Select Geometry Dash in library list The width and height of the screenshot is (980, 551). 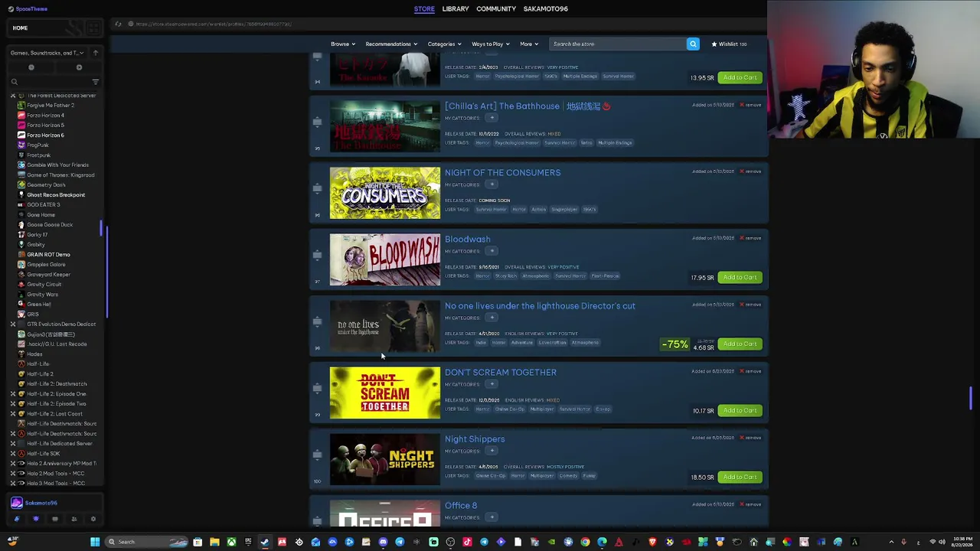(46, 185)
